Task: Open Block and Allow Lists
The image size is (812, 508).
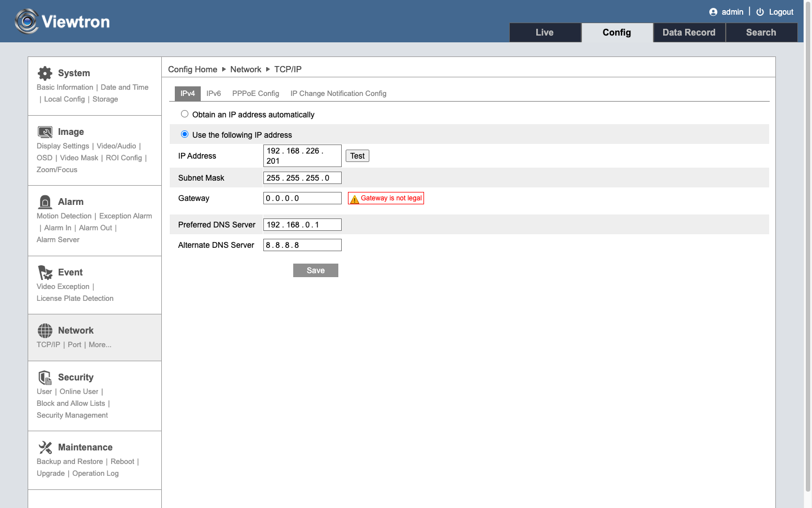Action: pos(71,404)
